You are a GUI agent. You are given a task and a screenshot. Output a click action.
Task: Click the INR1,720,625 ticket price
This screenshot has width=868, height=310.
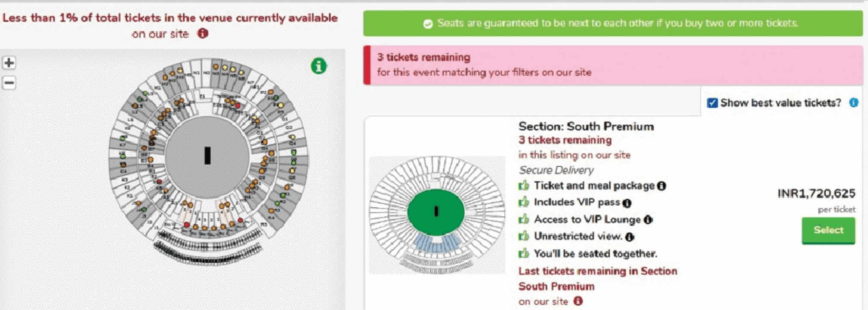pos(816,194)
